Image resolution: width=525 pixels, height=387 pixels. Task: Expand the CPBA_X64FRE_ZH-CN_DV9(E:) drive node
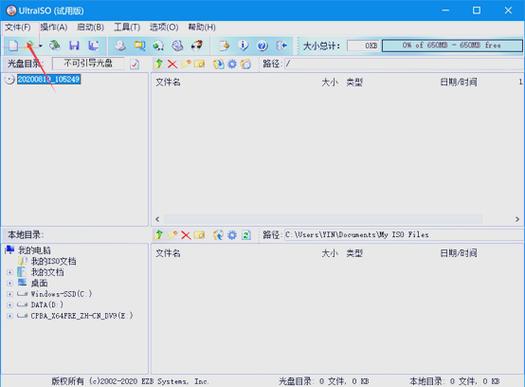(x=10, y=316)
